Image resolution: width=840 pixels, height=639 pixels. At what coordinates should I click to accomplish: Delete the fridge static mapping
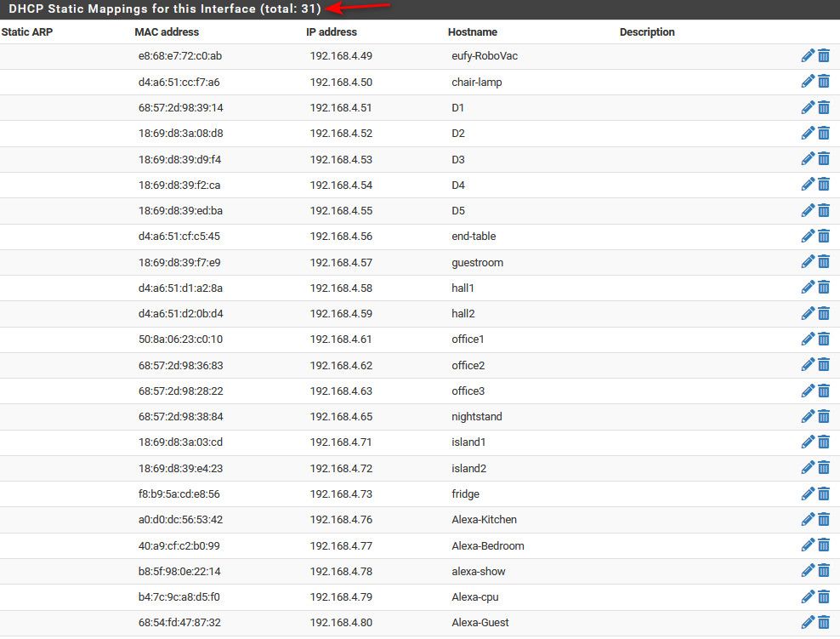click(x=823, y=493)
